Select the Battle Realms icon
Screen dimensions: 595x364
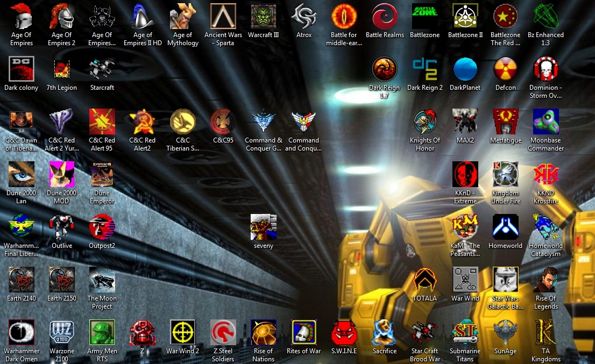385,17
